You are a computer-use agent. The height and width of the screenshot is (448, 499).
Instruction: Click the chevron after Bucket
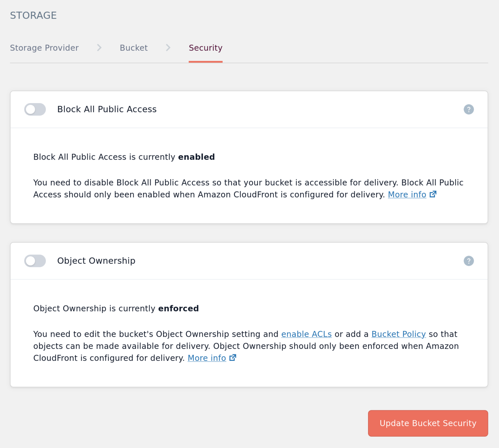(x=168, y=47)
